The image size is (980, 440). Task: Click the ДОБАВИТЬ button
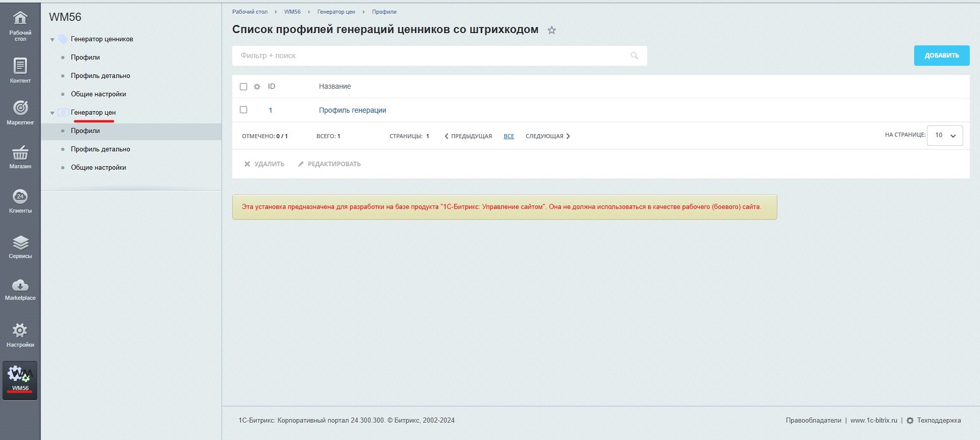941,56
